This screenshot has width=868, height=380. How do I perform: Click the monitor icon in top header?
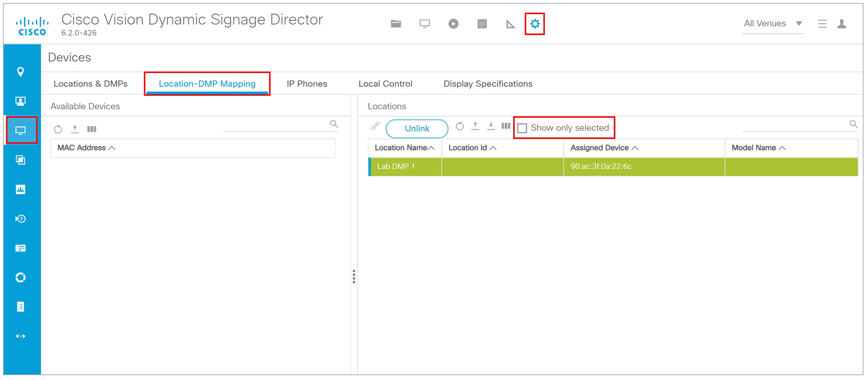pos(424,24)
